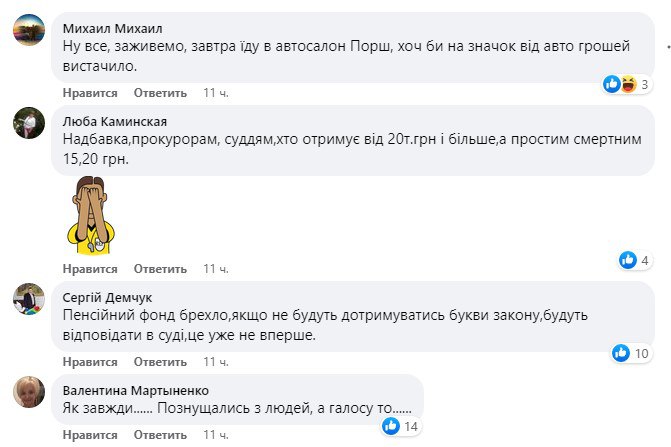Like Сергій Демчук's comment via "Нравится"
The height and width of the screenshot is (447, 671).
point(90,362)
